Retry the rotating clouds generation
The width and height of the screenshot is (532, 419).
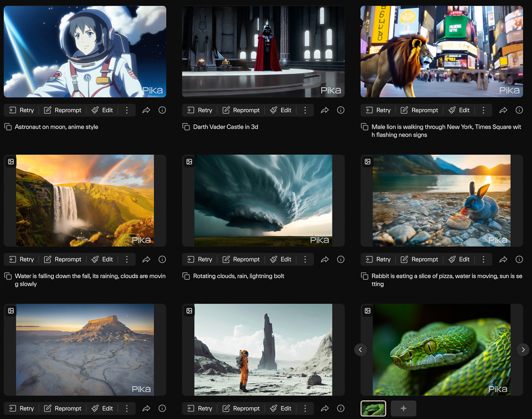pyautogui.click(x=200, y=259)
